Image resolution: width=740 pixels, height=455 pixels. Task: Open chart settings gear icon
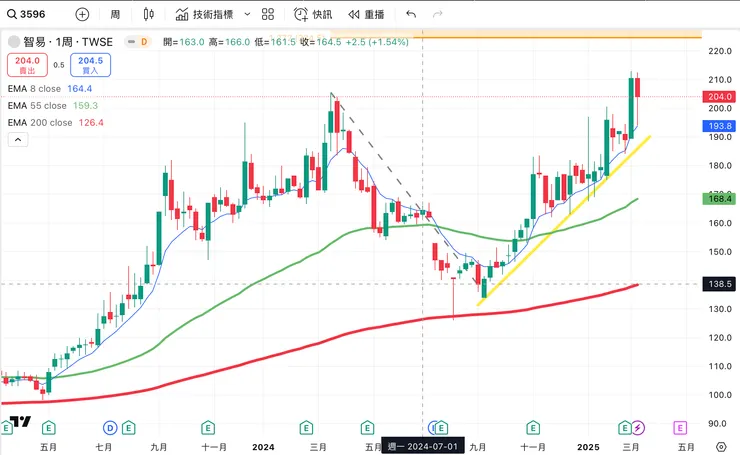coord(721,447)
